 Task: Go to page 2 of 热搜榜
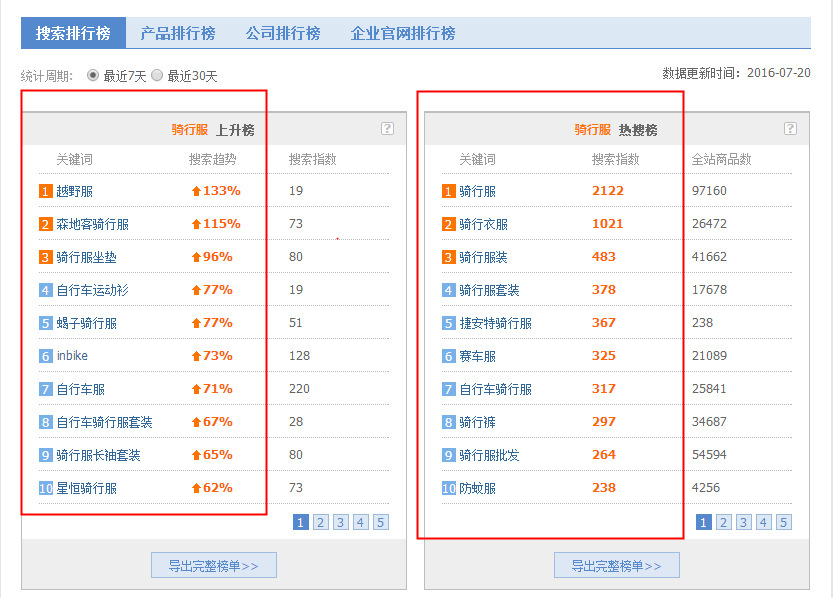723,522
